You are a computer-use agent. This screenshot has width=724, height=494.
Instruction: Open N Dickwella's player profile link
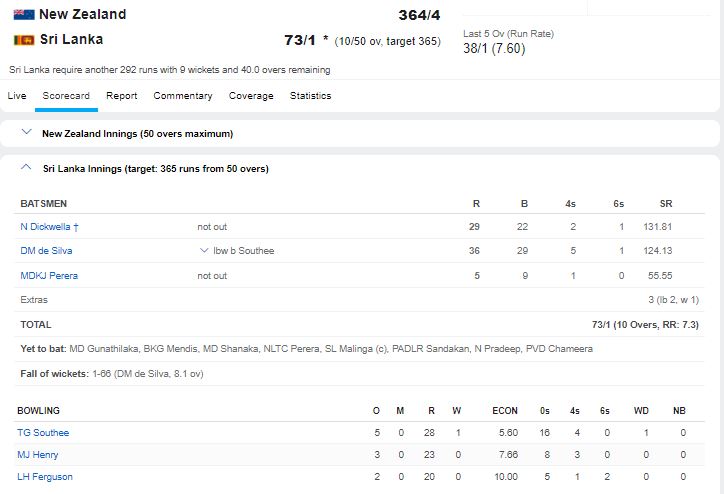(50, 227)
